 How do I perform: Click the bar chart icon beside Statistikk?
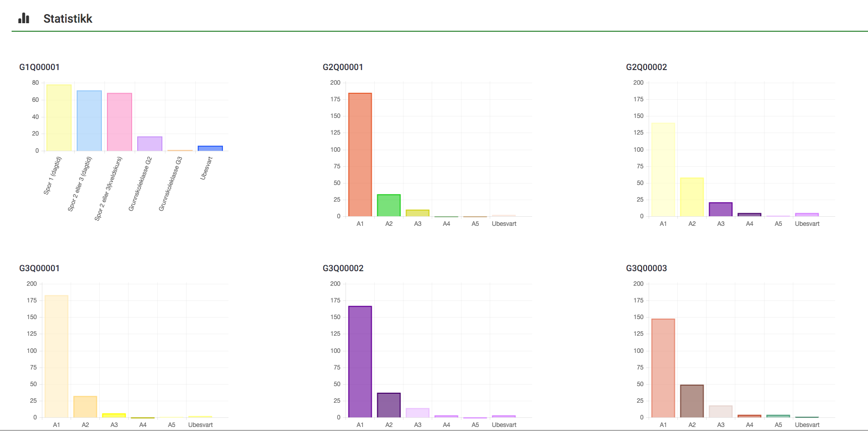(24, 19)
